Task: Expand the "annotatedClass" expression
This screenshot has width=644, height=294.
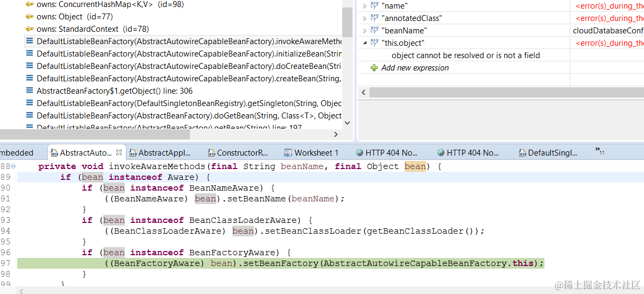Action: pos(364,18)
